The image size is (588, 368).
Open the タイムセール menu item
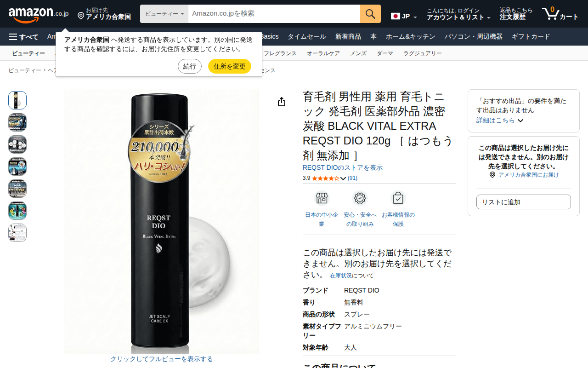307,37
